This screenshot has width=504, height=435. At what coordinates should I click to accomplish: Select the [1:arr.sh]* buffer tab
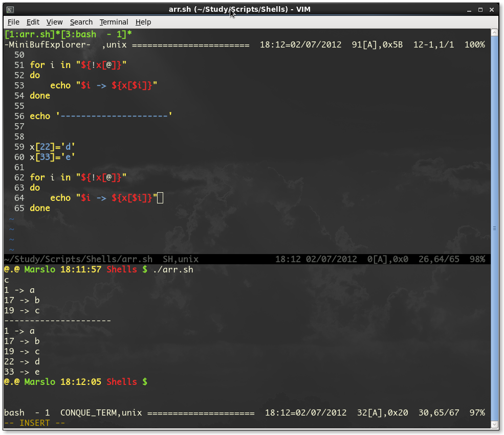pos(32,34)
